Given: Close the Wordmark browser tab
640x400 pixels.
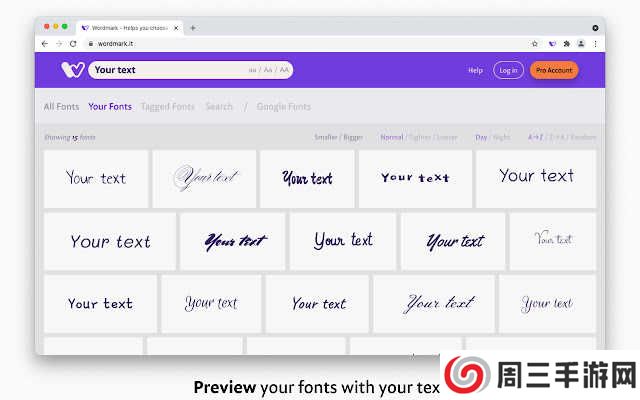Looking at the screenshot, I should pyautogui.click(x=176, y=28).
